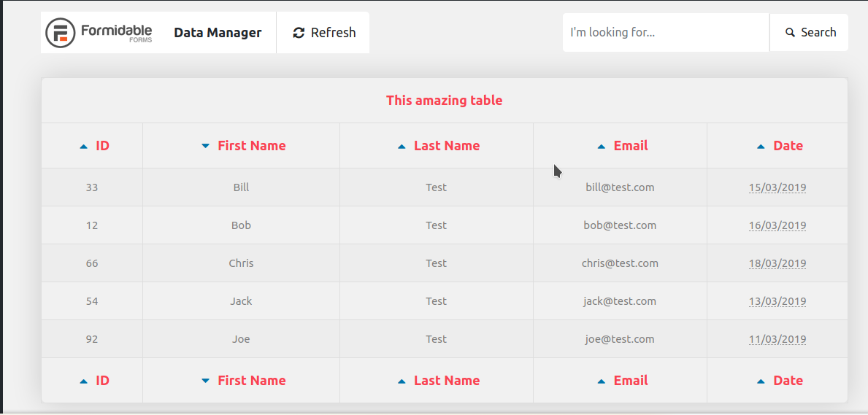The height and width of the screenshot is (415, 868).
Task: Click email bill@test.com
Action: point(620,187)
